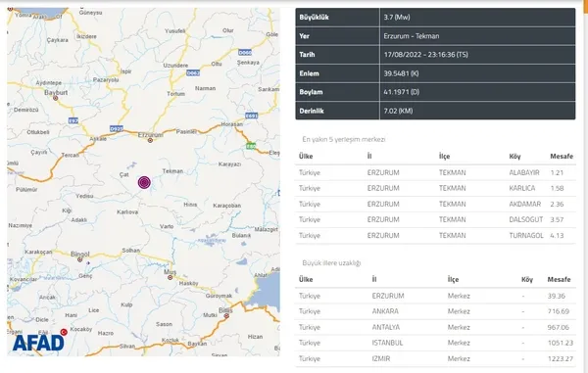The image size is (588, 373).
Task: Click the Malazgirt label on the map
Action: [x=266, y=229]
